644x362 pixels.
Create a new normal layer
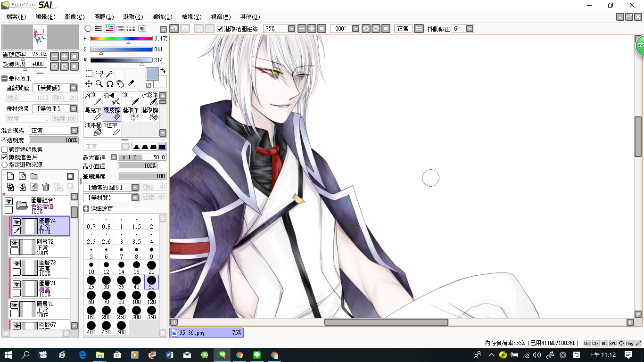click(10, 176)
